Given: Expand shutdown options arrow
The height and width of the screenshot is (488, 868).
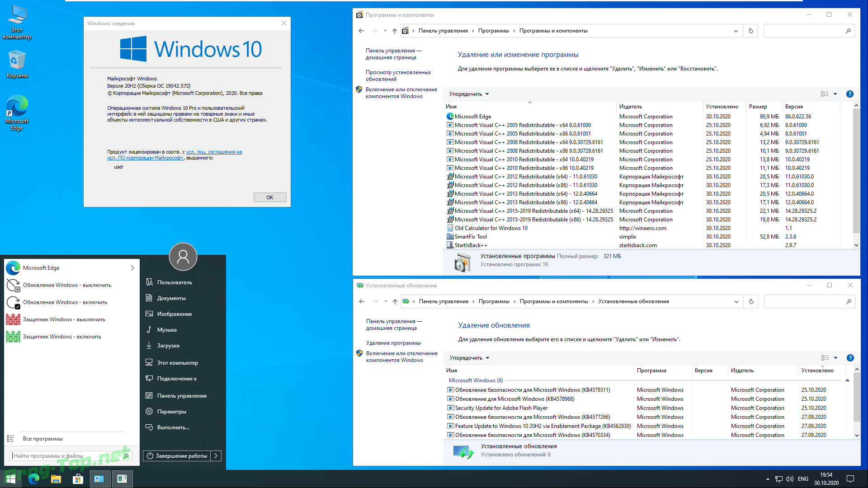Looking at the screenshot, I should (x=216, y=456).
